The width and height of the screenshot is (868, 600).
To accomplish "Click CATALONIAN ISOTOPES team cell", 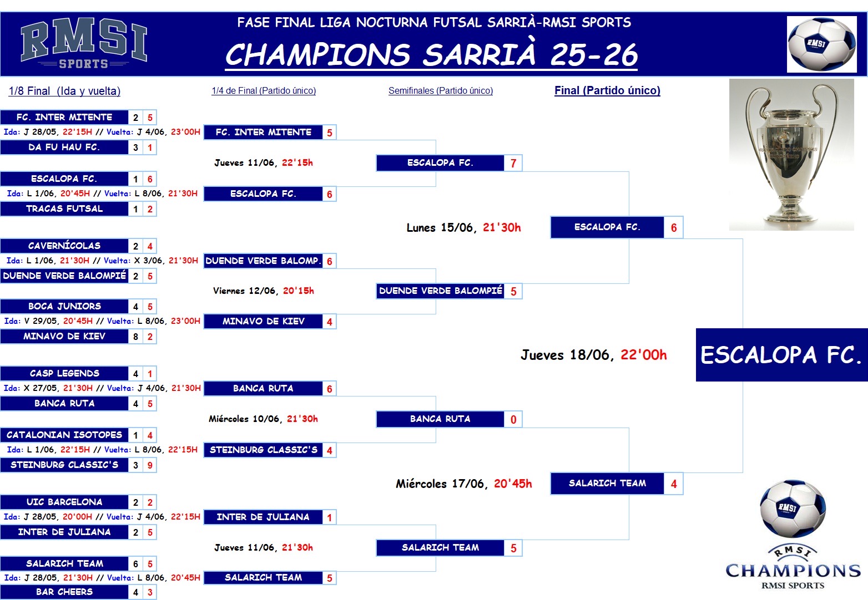I will pos(64,435).
